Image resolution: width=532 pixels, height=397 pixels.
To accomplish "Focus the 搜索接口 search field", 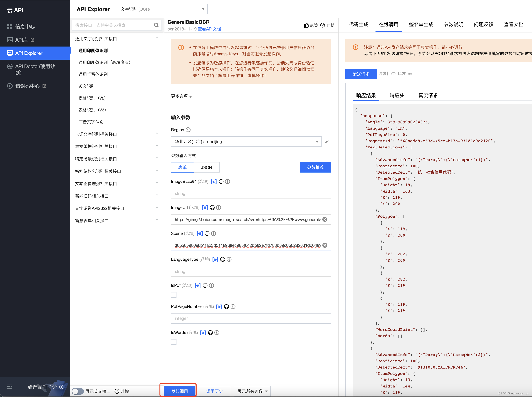I will click(x=117, y=25).
